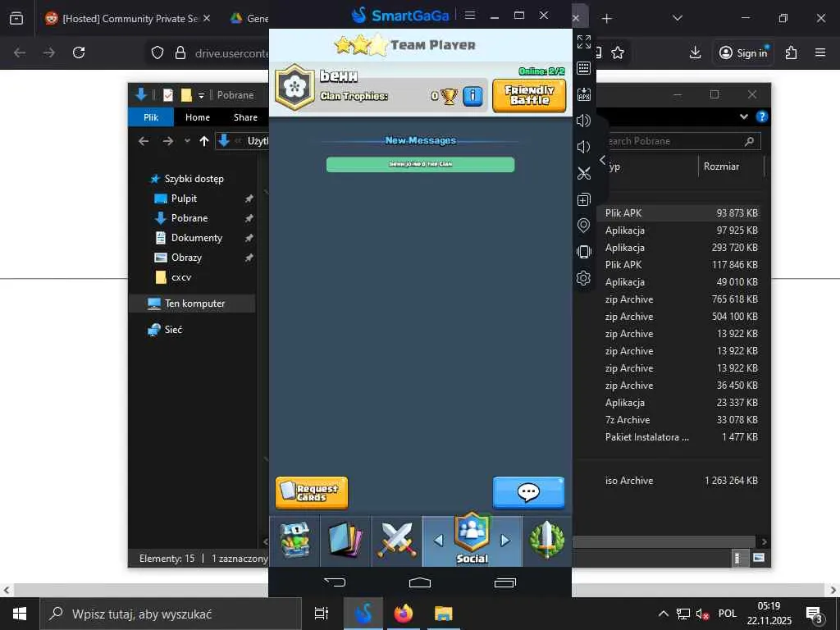This screenshot has height=630, width=840.
Task: Click the right arrow beside Social
Action: tap(504, 541)
